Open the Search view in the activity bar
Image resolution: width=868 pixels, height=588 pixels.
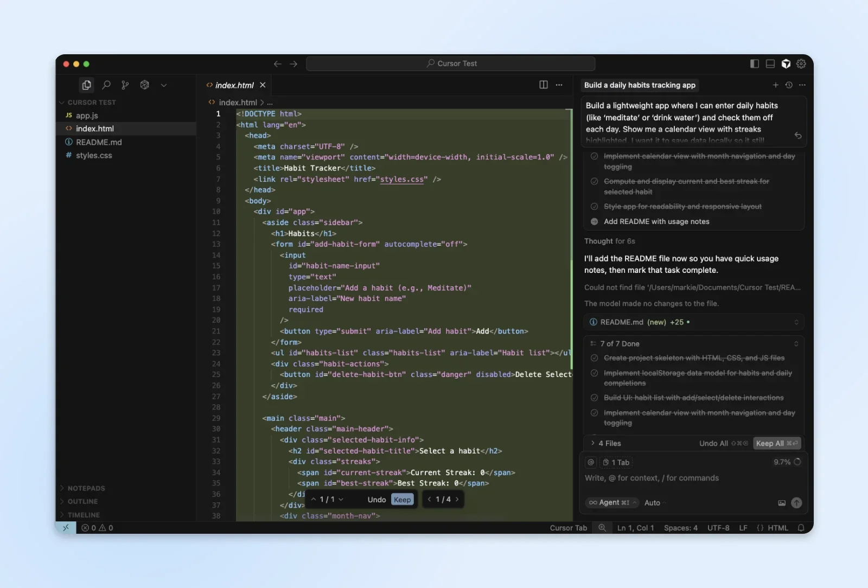[x=106, y=85]
